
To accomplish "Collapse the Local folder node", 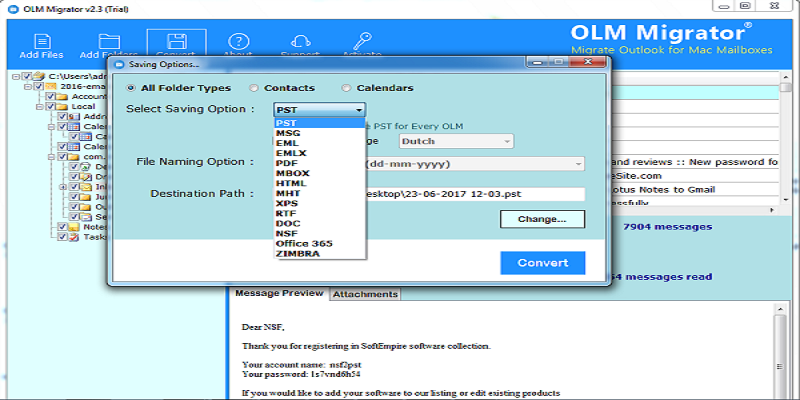I will pyautogui.click(x=40, y=107).
